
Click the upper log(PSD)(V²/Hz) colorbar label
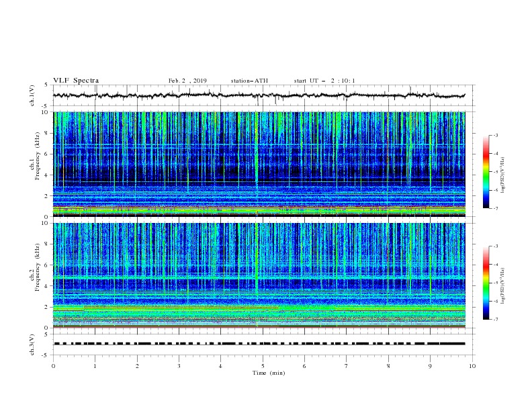tap(503, 175)
